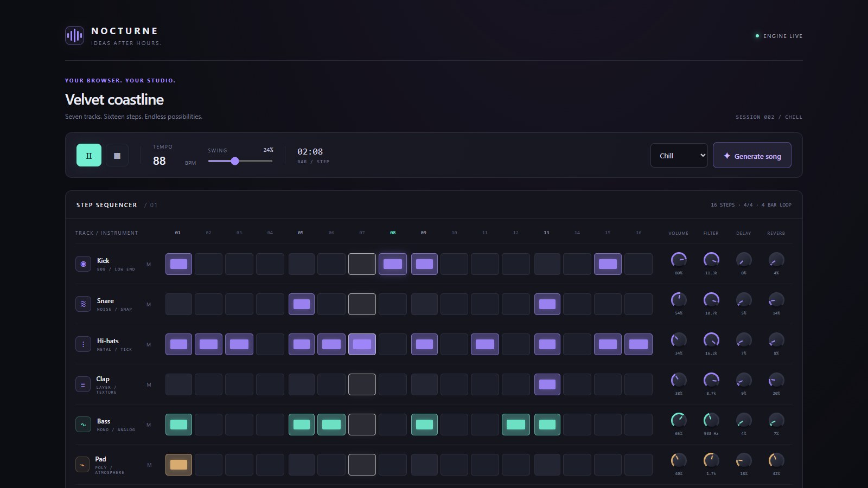Click the Hi-hats track instrument icon
868x488 pixels.
click(x=83, y=344)
